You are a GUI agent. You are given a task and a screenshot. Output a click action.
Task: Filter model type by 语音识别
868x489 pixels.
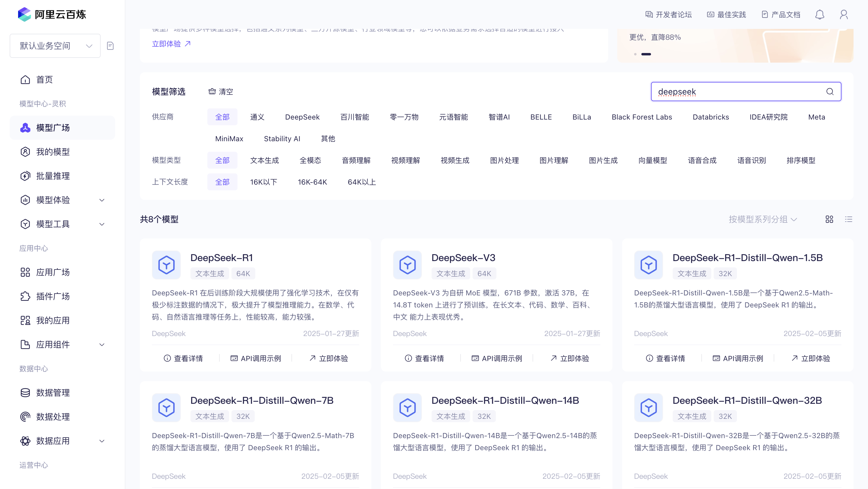[751, 160]
